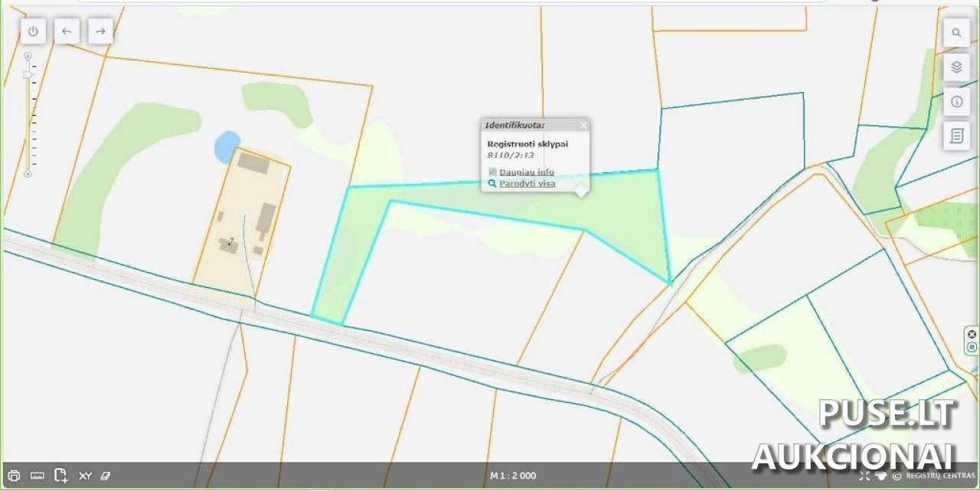Open the Daugiau info link
Image resolution: width=980 pixels, height=491 pixels.
(526, 172)
